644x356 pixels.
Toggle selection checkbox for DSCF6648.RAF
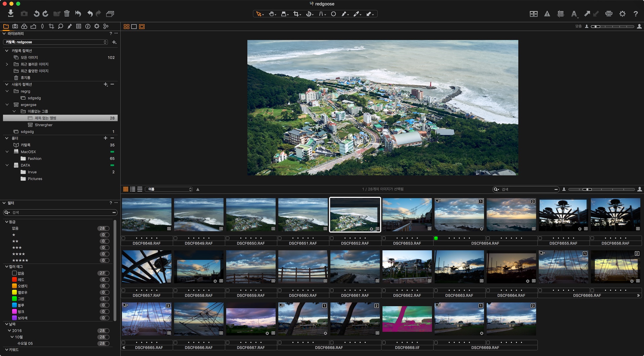coord(123,238)
